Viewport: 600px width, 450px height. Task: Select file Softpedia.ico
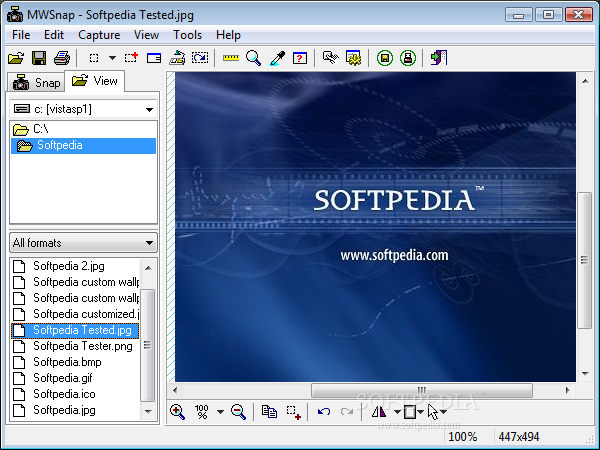75,394
